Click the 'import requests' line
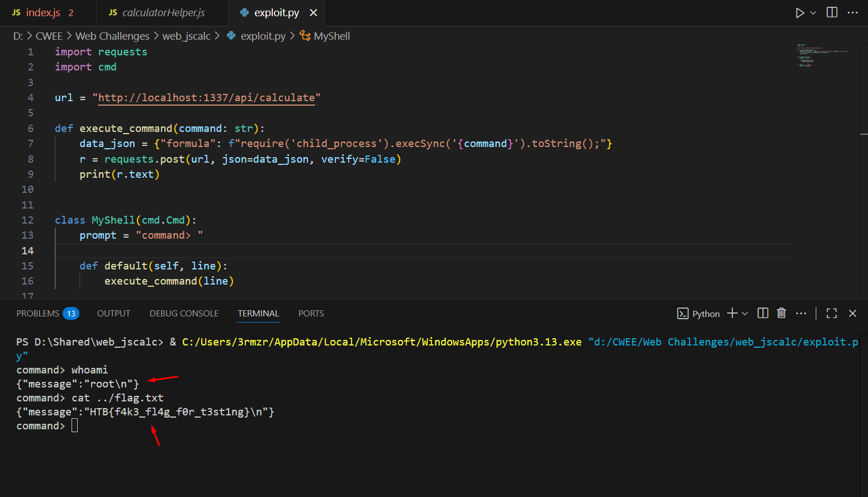 coord(101,52)
